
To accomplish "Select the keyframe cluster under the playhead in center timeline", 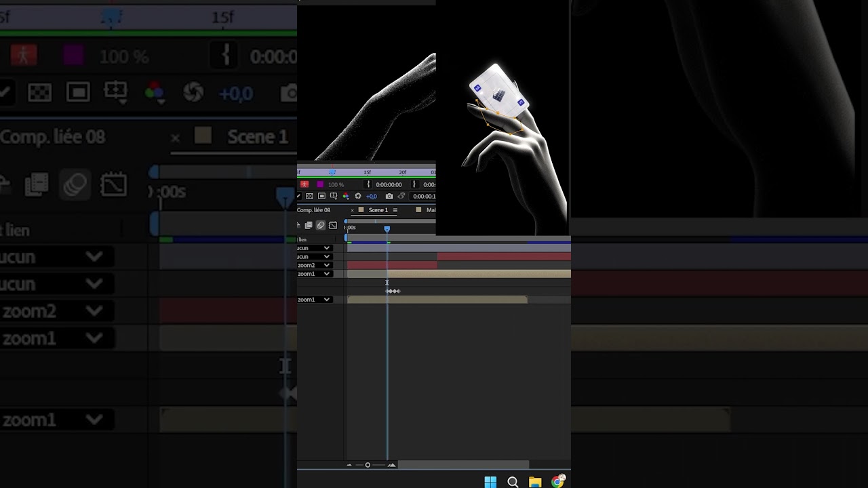I will 393,291.
